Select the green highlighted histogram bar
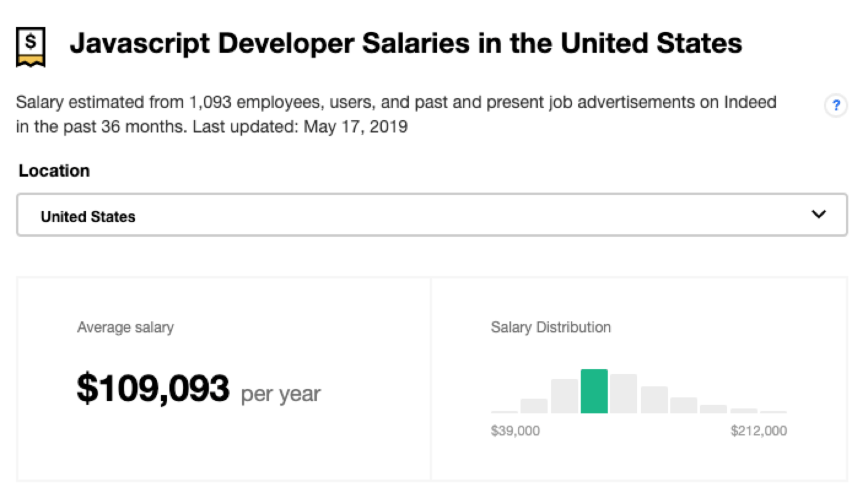868x498 pixels. (595, 393)
